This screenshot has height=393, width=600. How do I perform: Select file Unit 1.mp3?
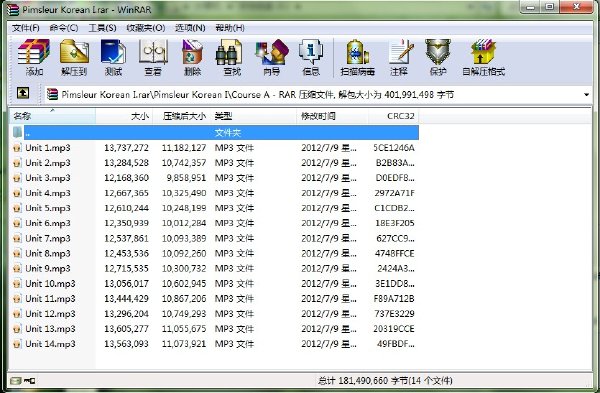point(48,148)
